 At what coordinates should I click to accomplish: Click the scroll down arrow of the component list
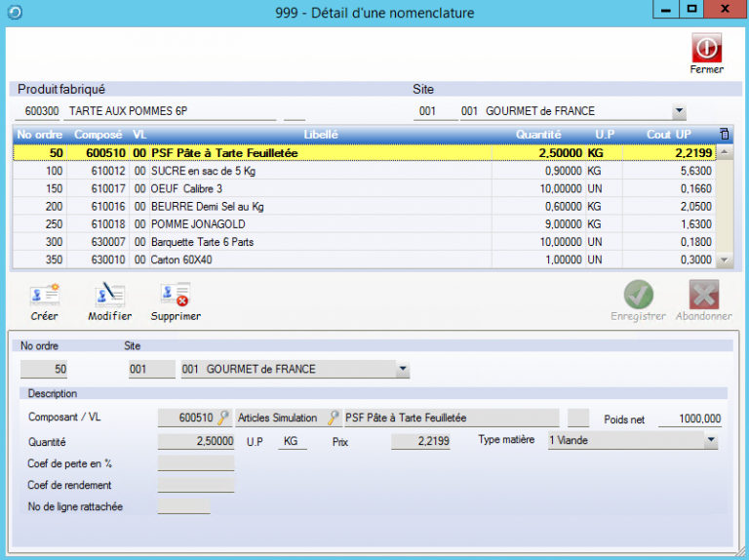pyautogui.click(x=724, y=260)
